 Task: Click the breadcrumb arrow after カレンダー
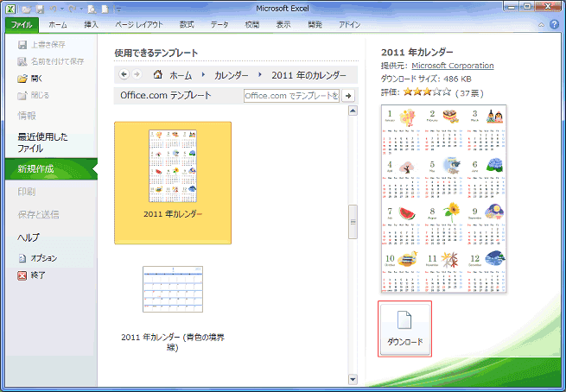260,74
